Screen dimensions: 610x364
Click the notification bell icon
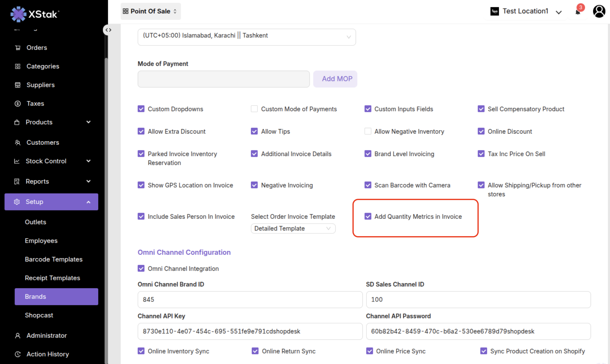coord(578,12)
